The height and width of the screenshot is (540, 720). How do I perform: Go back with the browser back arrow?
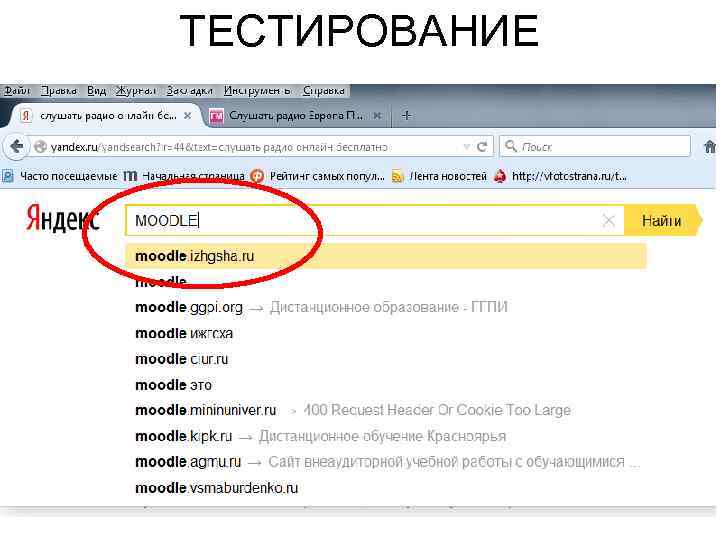pyautogui.click(x=17, y=147)
